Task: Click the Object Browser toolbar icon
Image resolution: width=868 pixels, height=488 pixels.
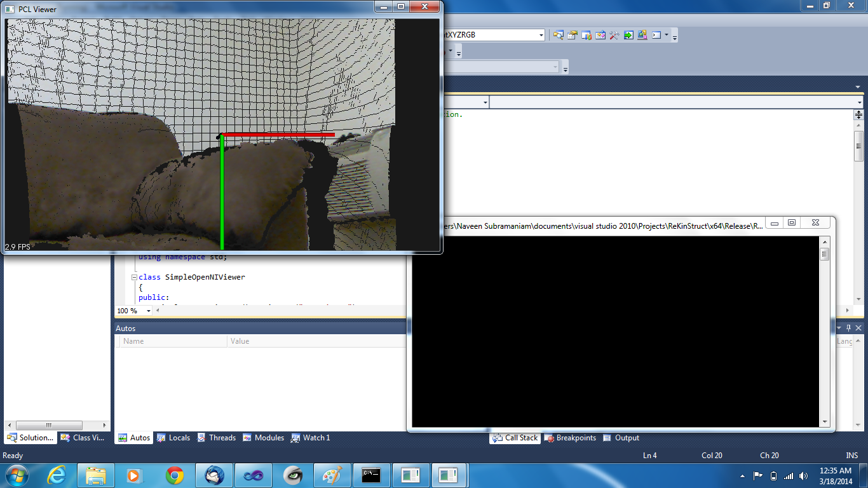Action: [600, 35]
